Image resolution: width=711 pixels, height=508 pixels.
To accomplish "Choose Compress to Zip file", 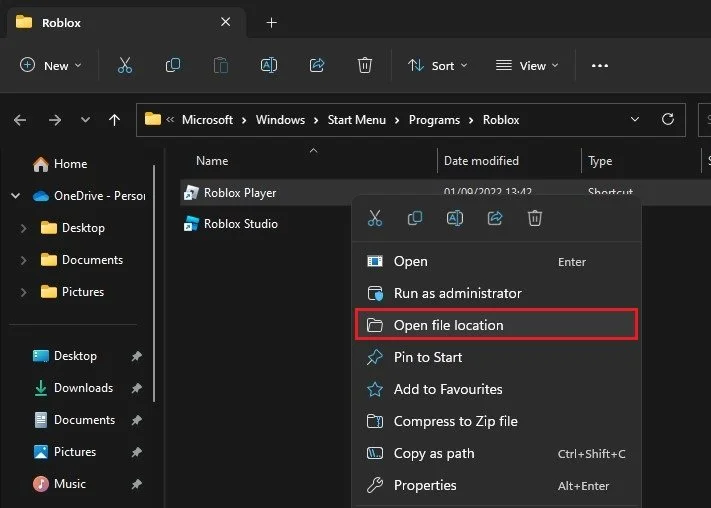I will (497, 421).
